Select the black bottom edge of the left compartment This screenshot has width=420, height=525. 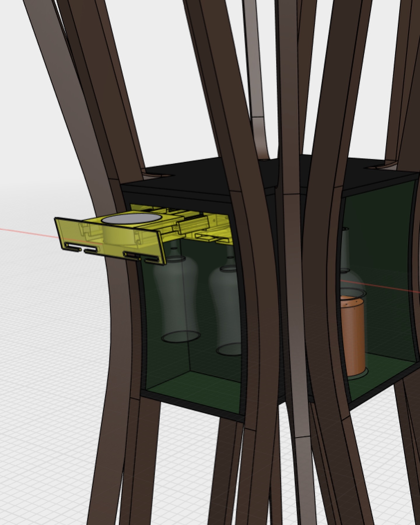click(x=192, y=407)
